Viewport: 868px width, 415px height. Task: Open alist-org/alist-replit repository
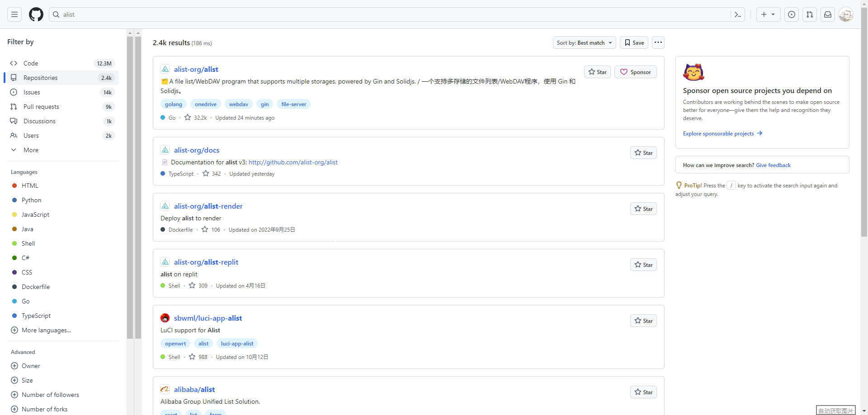(x=206, y=262)
